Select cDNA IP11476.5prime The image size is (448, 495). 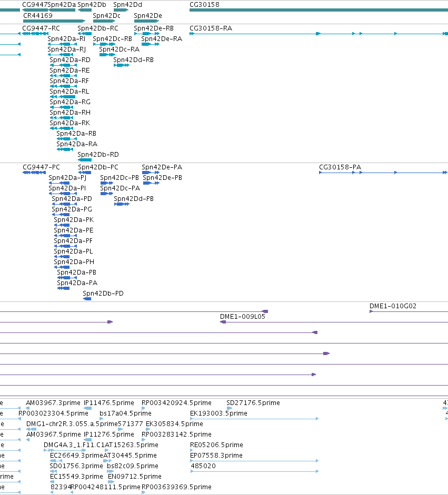pos(108,403)
